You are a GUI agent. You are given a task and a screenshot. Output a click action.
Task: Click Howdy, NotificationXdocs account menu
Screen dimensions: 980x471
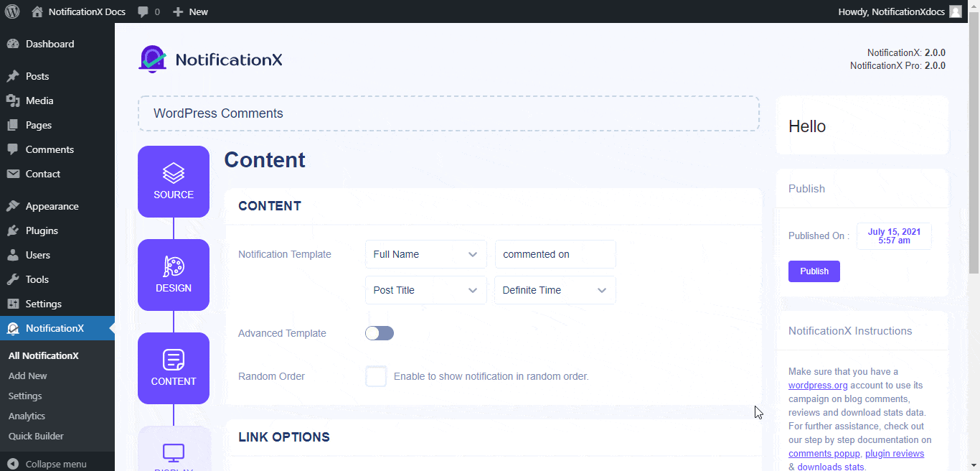[x=900, y=11]
